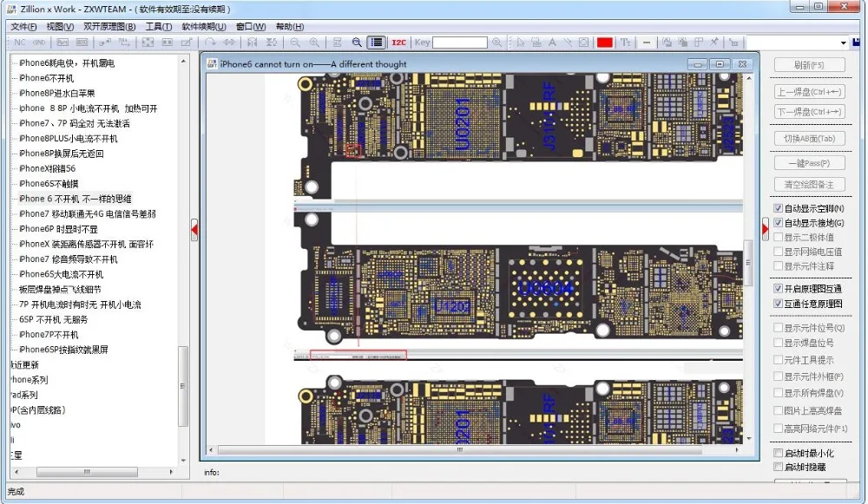Image resolution: width=868 pixels, height=504 pixels.
Task: Click the 一键Pass(P) button
Action: coord(809,163)
